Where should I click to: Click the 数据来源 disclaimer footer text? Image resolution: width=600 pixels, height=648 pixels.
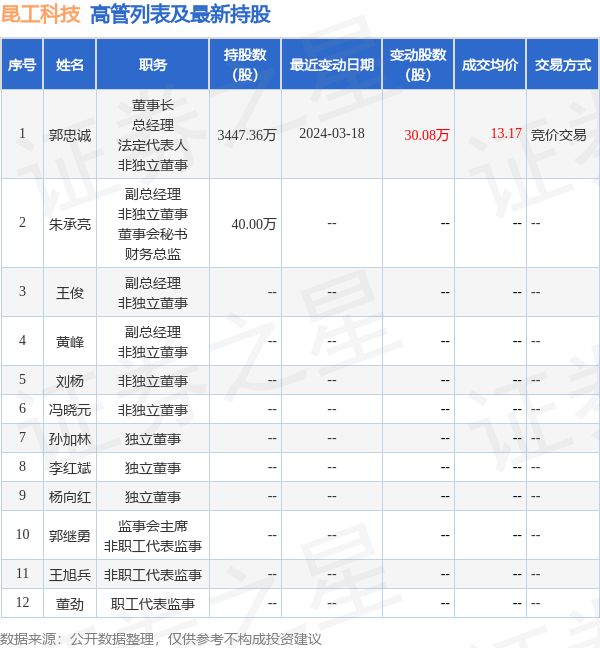tap(160, 639)
